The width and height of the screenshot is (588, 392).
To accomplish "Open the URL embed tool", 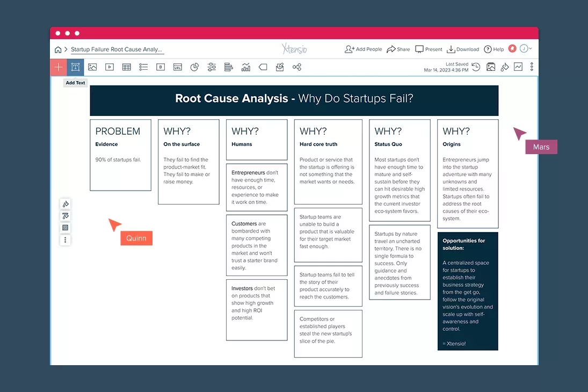I will 177,67.
